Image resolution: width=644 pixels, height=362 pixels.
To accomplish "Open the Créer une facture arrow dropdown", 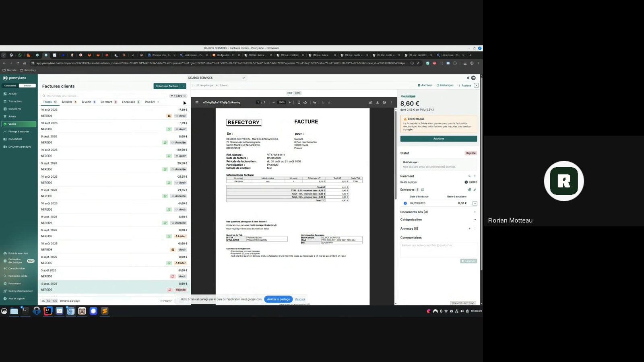I will pyautogui.click(x=184, y=86).
